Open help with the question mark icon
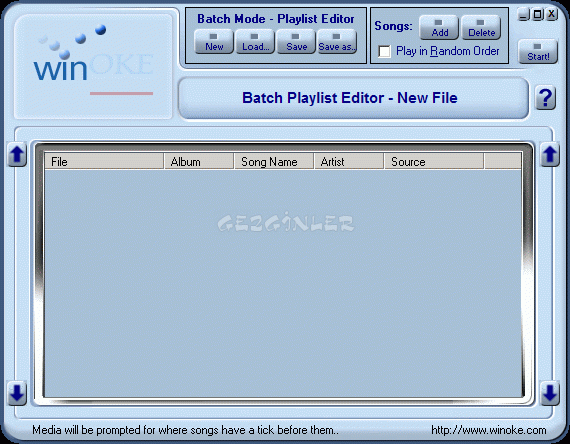Image resolution: width=570 pixels, height=444 pixels. (545, 98)
